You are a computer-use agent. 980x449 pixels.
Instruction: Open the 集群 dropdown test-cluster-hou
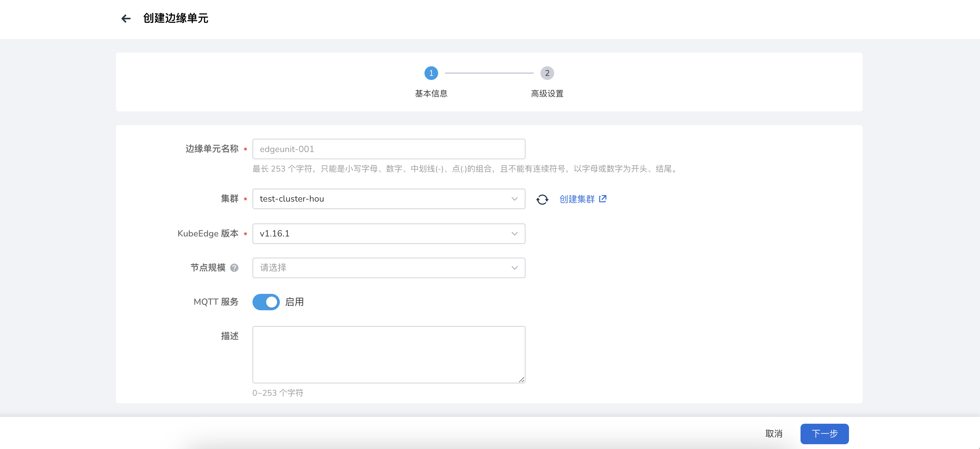[388, 199]
